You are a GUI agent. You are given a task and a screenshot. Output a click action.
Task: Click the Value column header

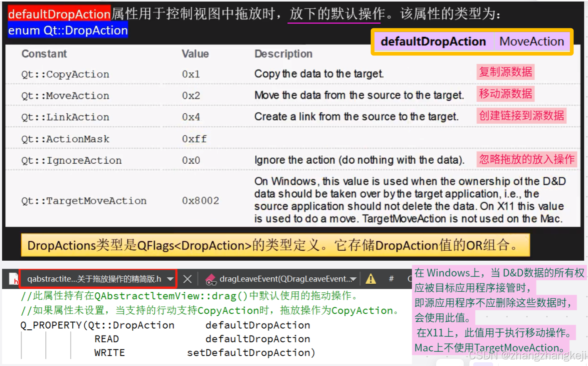pyautogui.click(x=195, y=54)
